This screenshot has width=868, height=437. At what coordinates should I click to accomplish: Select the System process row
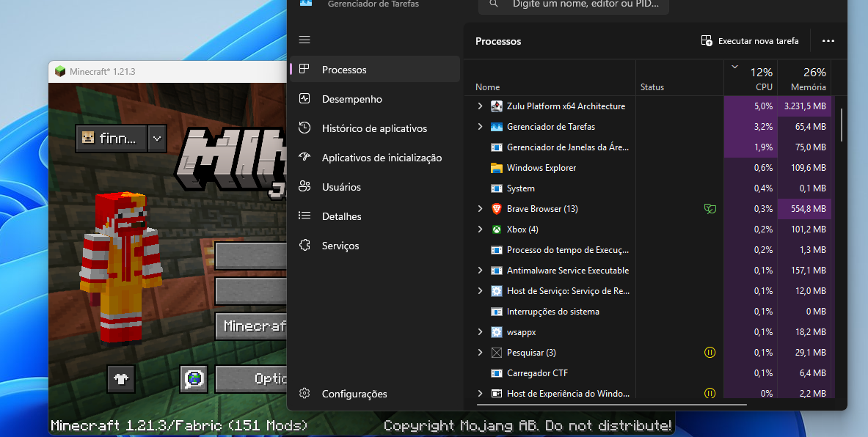tap(648, 188)
